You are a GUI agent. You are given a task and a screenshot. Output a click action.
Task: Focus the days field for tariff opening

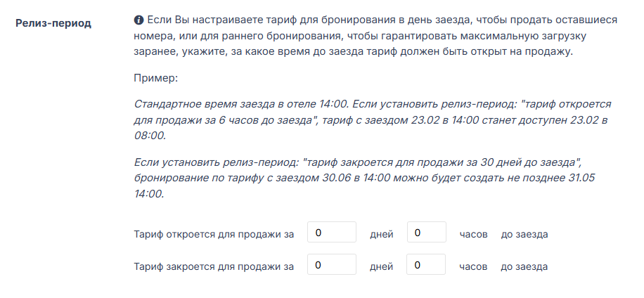coord(332,233)
